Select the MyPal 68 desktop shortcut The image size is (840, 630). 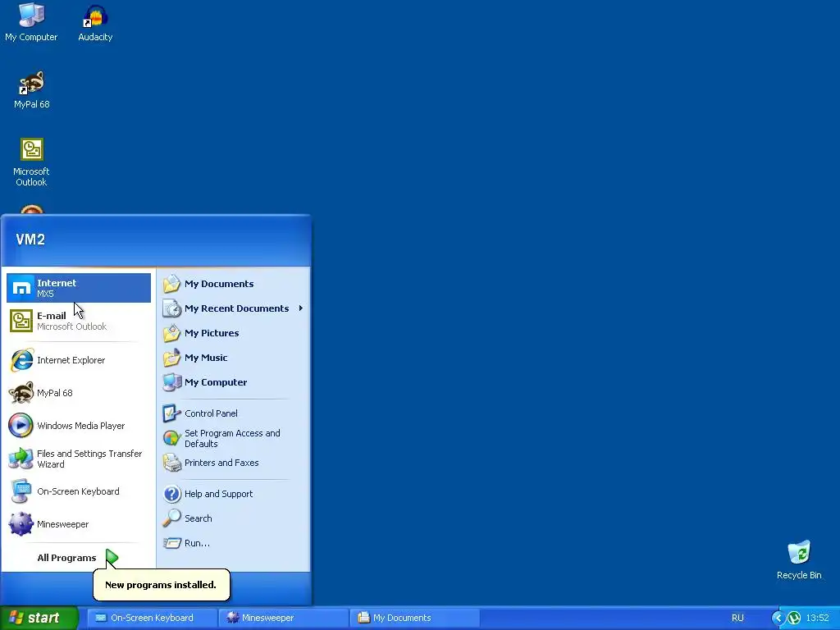pos(32,89)
